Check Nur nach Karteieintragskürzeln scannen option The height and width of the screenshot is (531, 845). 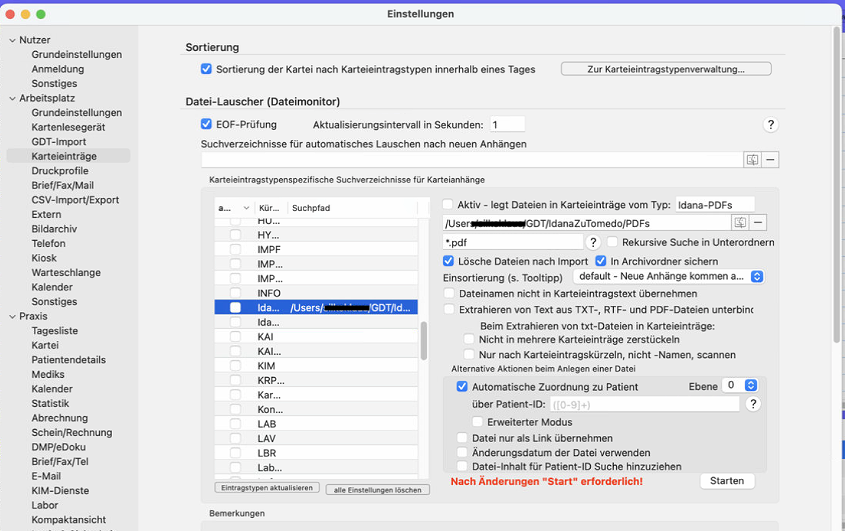click(x=469, y=354)
